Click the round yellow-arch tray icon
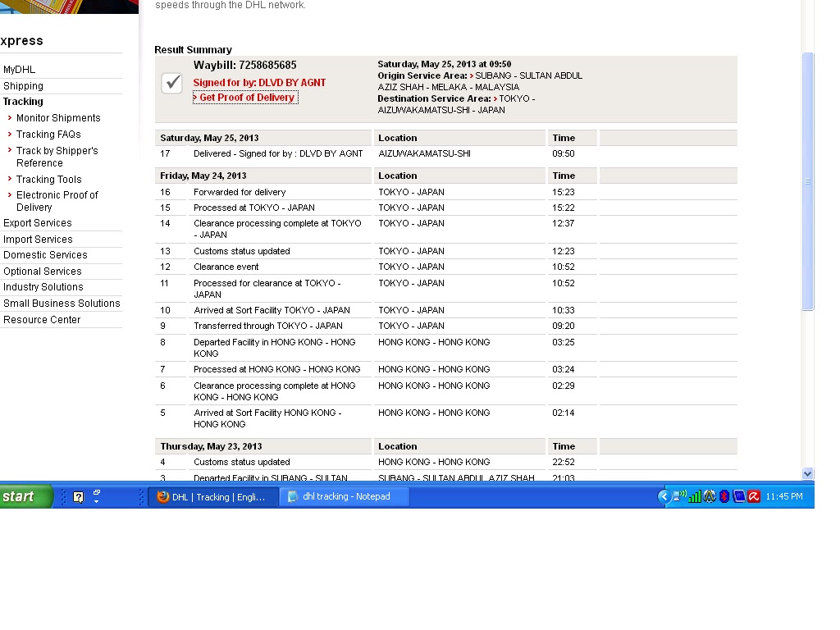The image size is (840, 630). tap(710, 496)
